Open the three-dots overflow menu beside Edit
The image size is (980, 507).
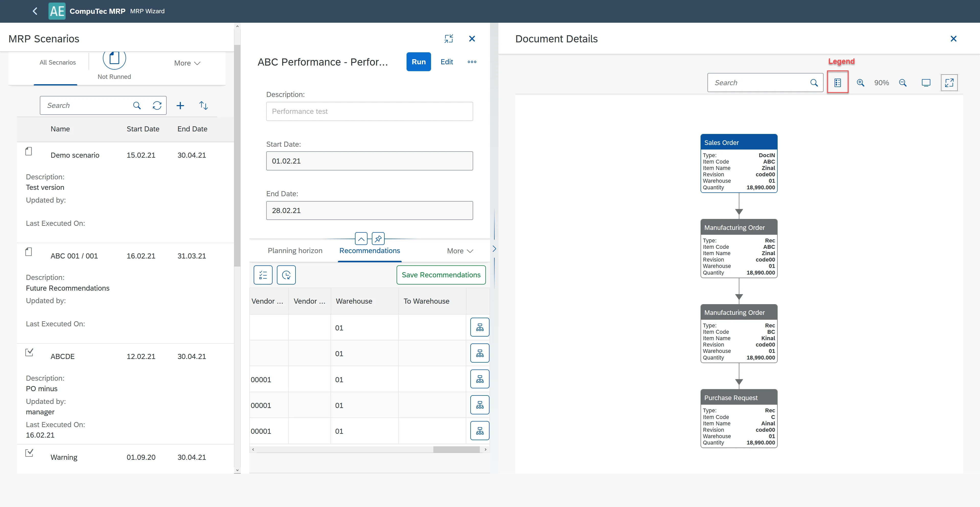point(472,61)
